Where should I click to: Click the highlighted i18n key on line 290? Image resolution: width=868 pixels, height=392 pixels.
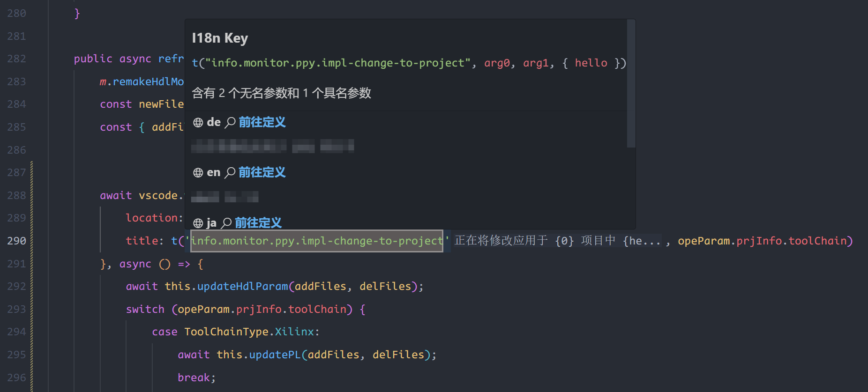click(317, 241)
